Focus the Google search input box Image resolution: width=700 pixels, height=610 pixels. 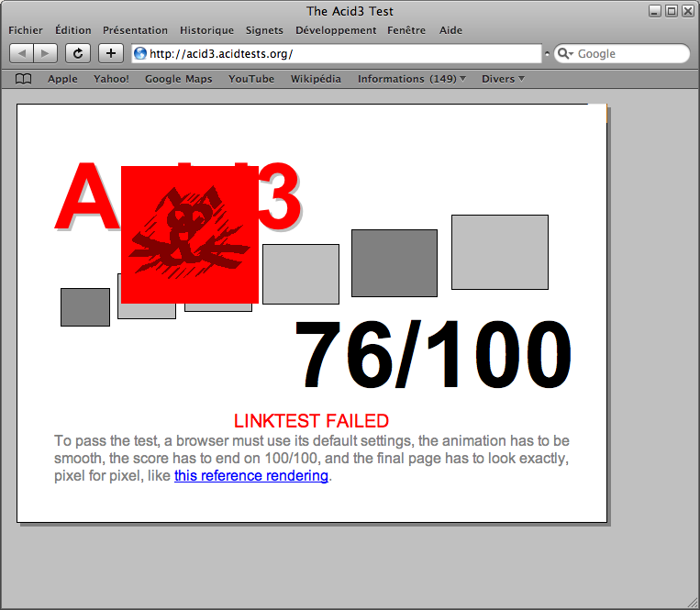click(x=628, y=54)
